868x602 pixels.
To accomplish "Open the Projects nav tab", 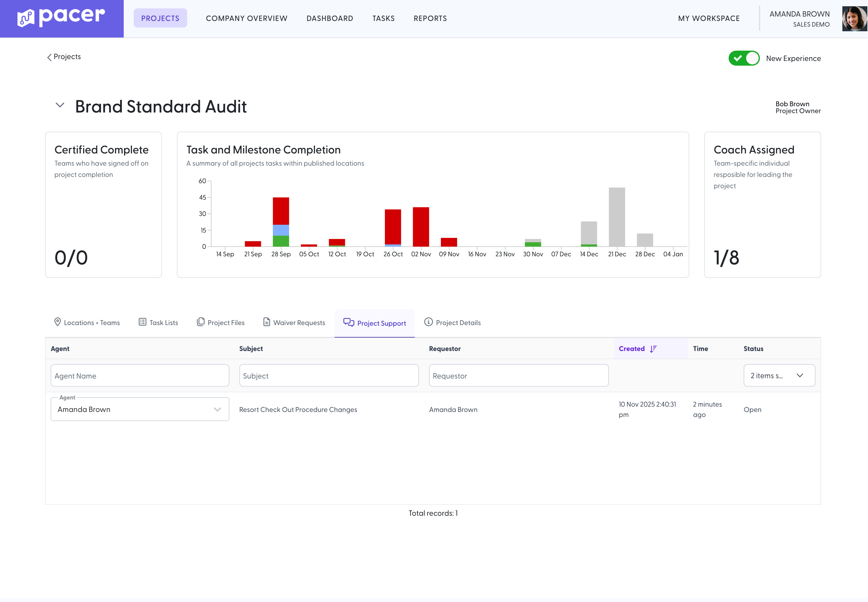I will 160,18.
